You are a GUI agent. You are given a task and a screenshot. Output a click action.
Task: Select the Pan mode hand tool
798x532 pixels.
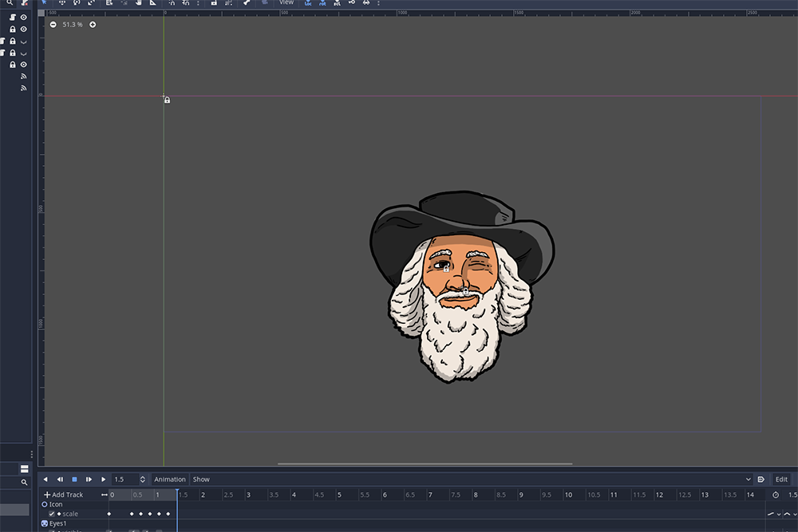tap(138, 2)
